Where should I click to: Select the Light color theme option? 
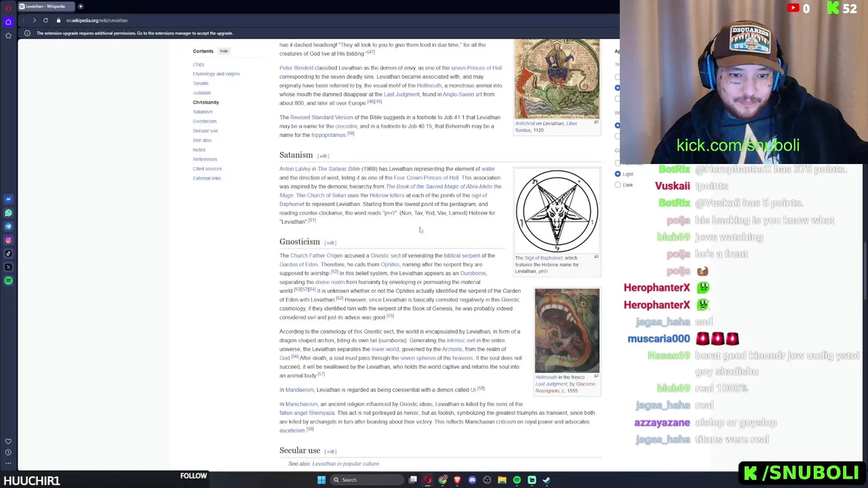(618, 174)
